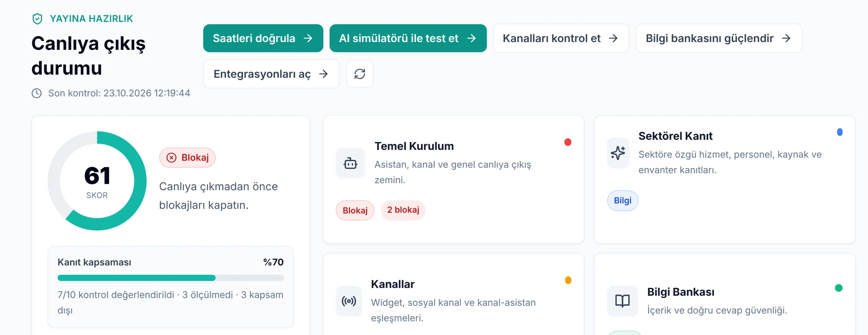
Task: Click the Bilgi tag in Sektörel Kanıt card
Action: [623, 201]
